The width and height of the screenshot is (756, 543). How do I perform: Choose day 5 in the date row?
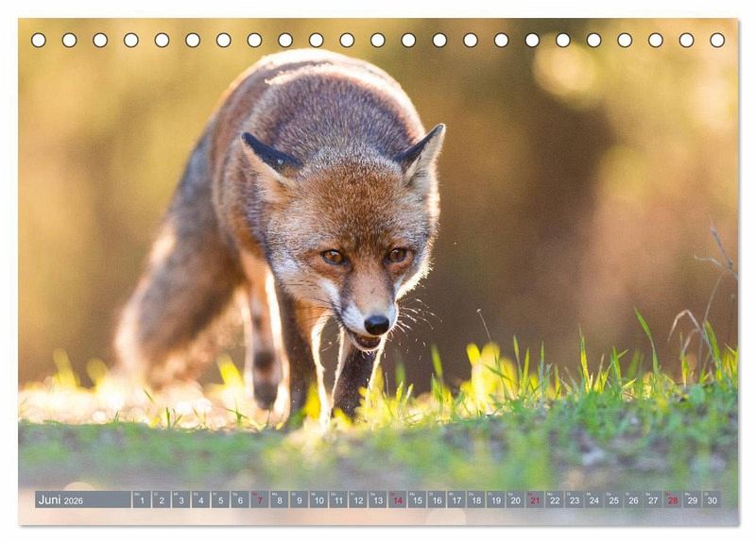coord(220,500)
